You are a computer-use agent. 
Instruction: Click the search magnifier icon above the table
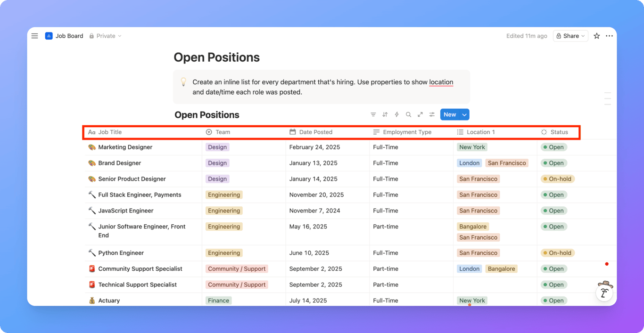408,114
